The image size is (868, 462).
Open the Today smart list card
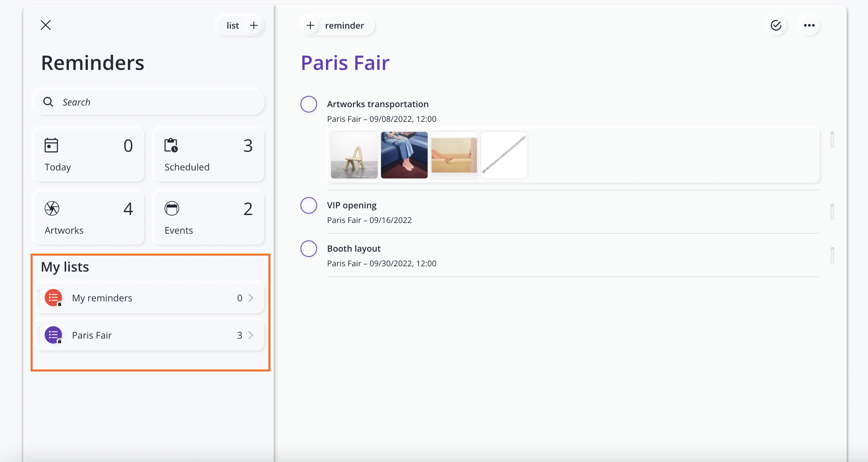89,154
